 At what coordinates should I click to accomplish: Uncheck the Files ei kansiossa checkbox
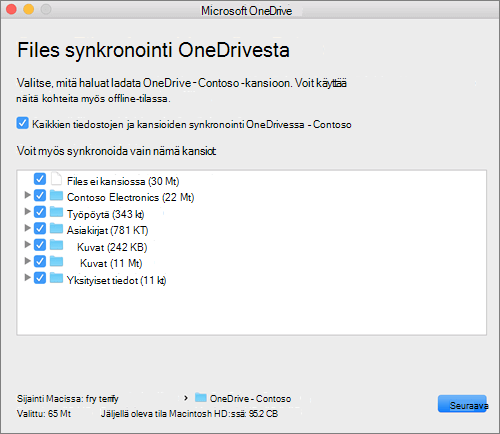[40, 179]
